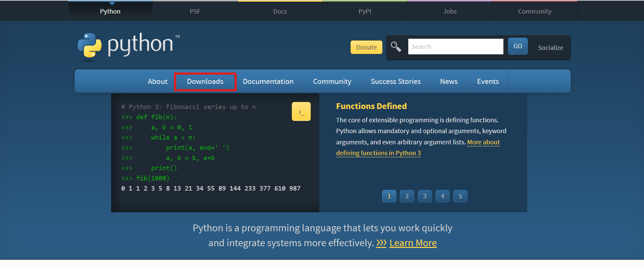Screen dimensions: 644x269
Task: Open the Downloads navigation menu
Action: [x=205, y=82]
